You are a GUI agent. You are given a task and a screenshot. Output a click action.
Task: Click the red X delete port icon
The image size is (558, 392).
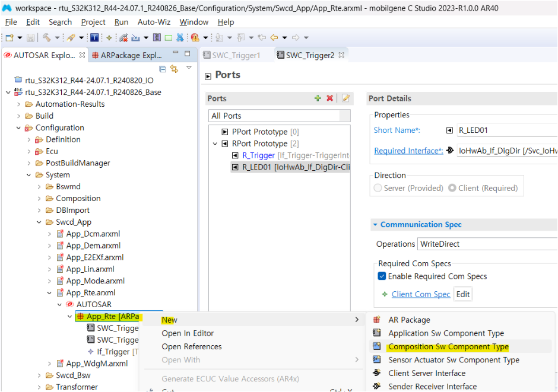[330, 98]
